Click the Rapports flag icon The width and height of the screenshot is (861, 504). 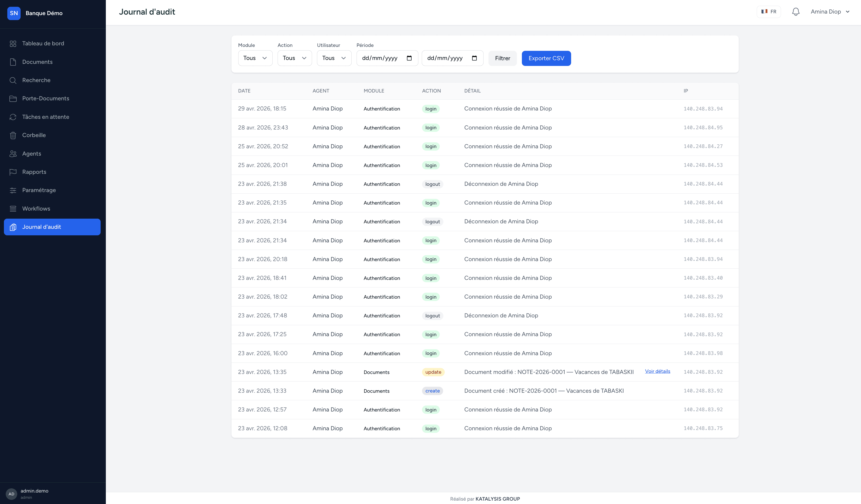(13, 172)
